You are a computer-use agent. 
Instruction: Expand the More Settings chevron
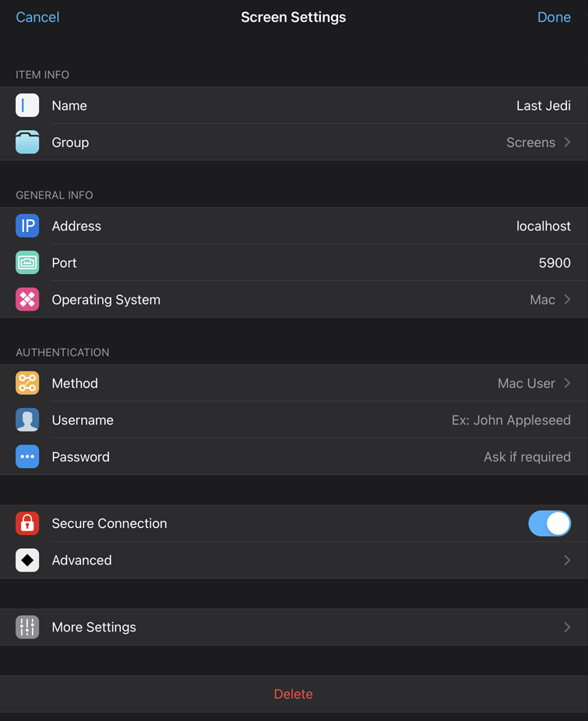coord(567,628)
